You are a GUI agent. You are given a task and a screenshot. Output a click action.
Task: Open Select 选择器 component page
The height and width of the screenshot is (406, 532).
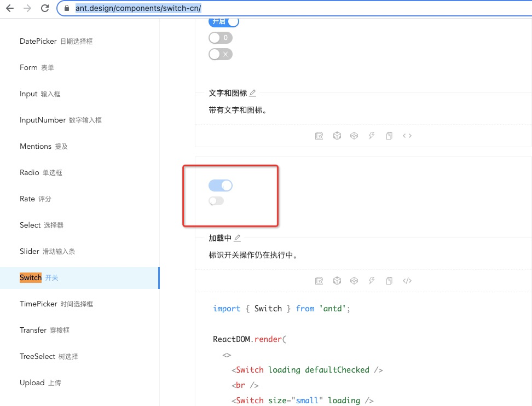tap(42, 225)
